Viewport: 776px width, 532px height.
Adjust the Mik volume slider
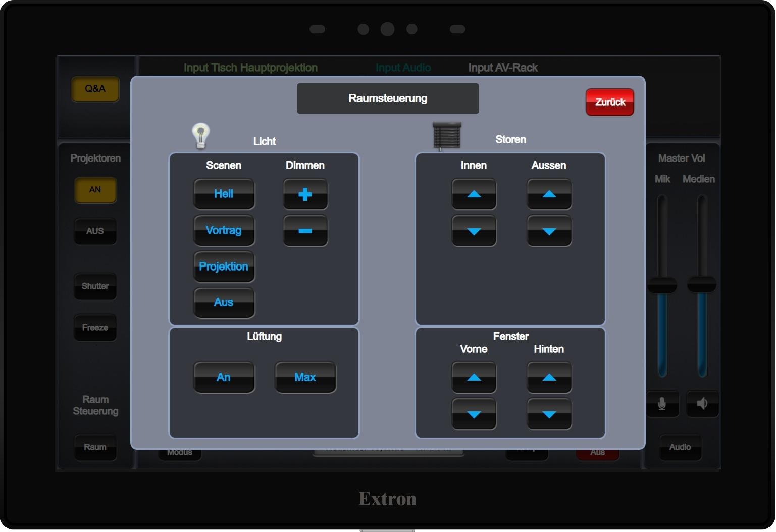coord(662,285)
